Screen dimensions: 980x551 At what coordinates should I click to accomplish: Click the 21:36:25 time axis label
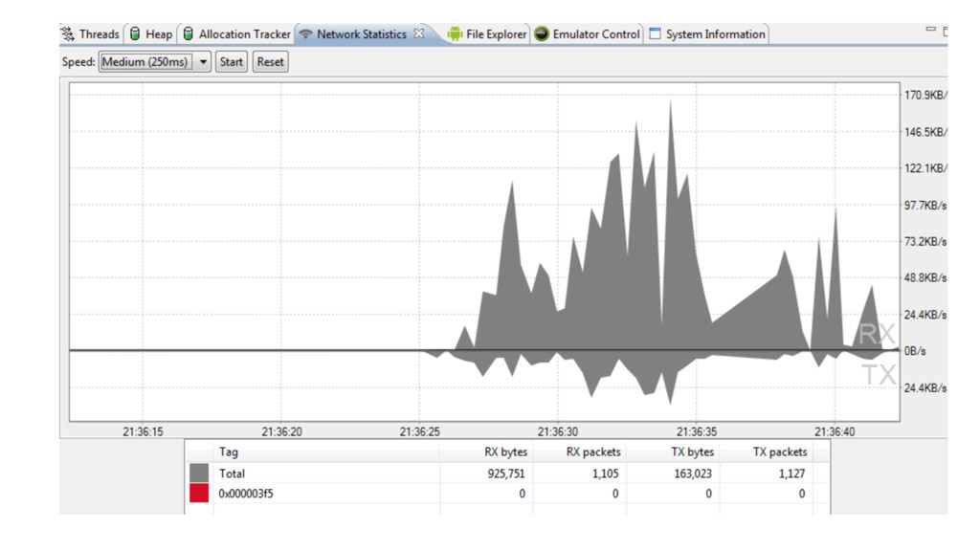(419, 431)
